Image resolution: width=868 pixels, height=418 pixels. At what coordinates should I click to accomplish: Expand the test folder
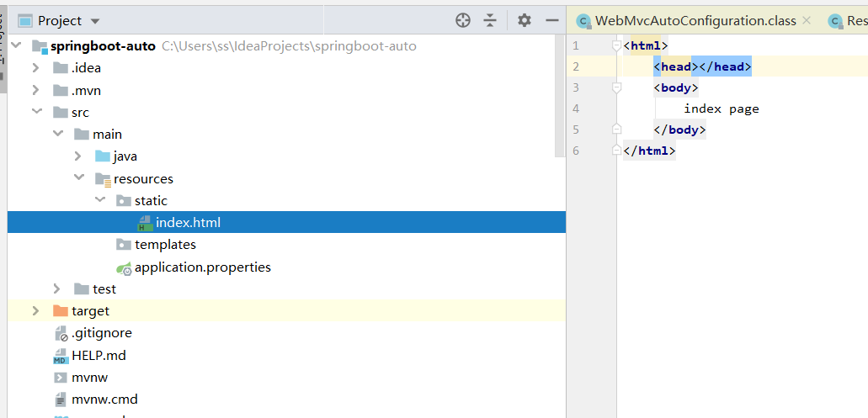point(56,288)
